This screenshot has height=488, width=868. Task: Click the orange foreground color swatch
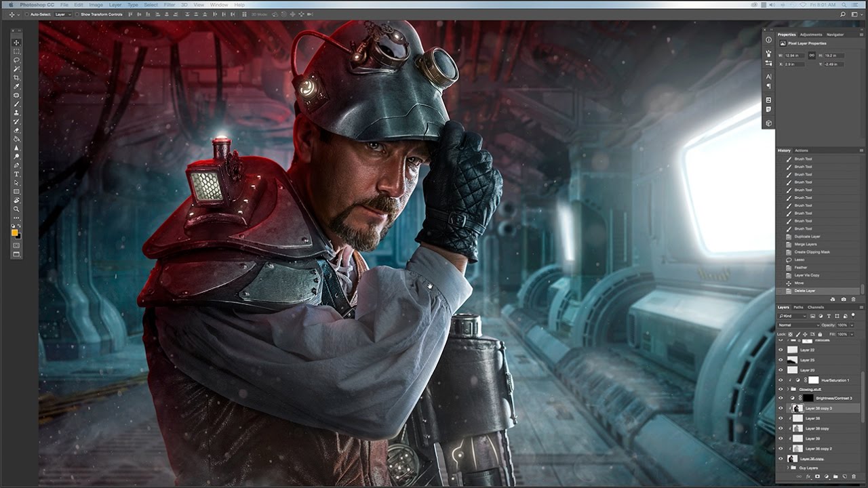pos(15,232)
